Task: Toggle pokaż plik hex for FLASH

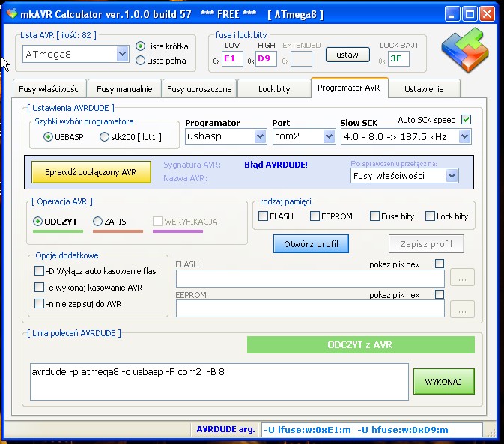Action: click(440, 264)
